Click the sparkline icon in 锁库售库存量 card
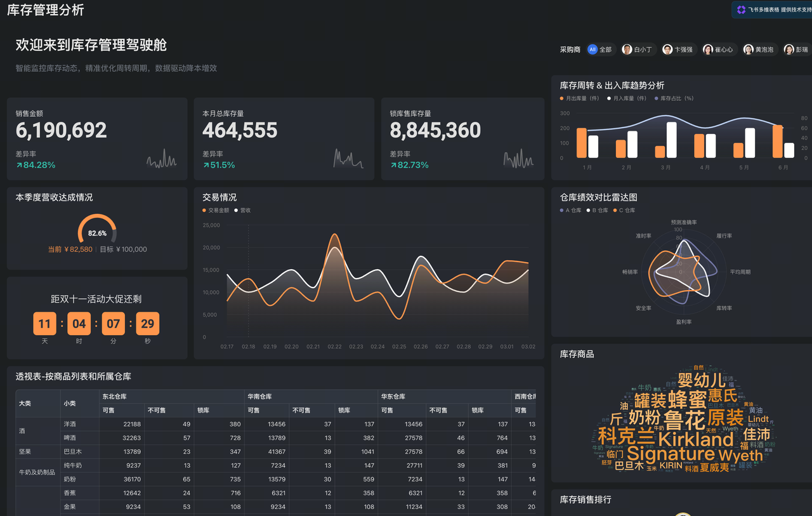The width and height of the screenshot is (812, 516). pyautogui.click(x=518, y=159)
